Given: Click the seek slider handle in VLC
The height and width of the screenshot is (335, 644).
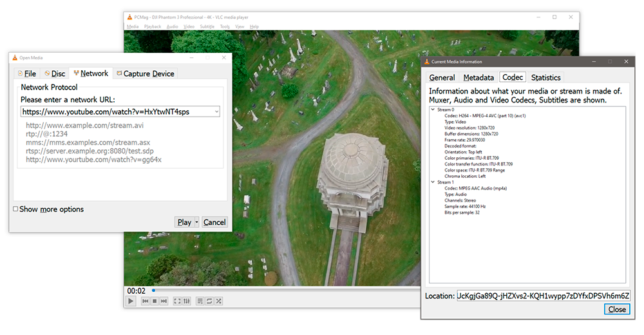Looking at the screenshot, I should [x=154, y=291].
